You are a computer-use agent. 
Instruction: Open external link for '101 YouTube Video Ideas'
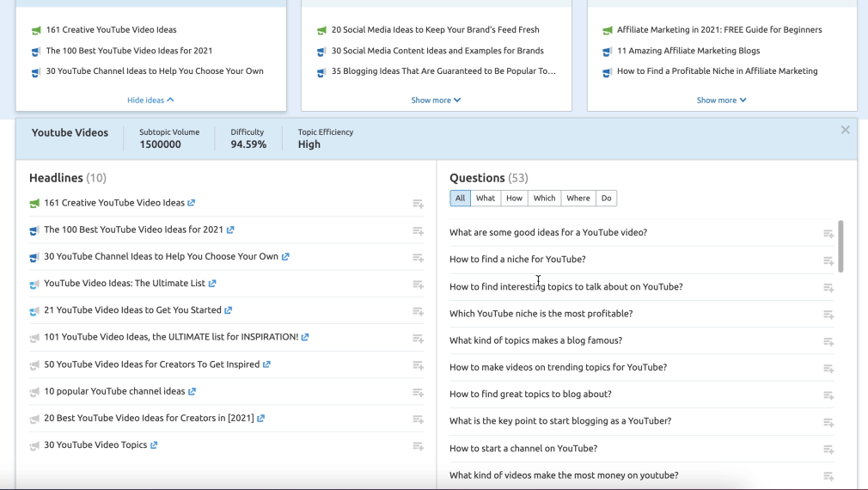305,337
